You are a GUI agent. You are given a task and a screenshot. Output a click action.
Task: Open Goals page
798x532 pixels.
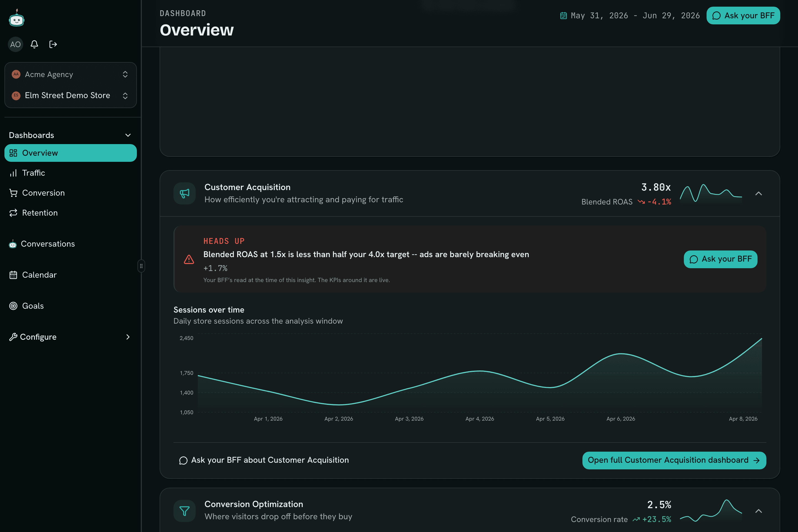coord(71,306)
